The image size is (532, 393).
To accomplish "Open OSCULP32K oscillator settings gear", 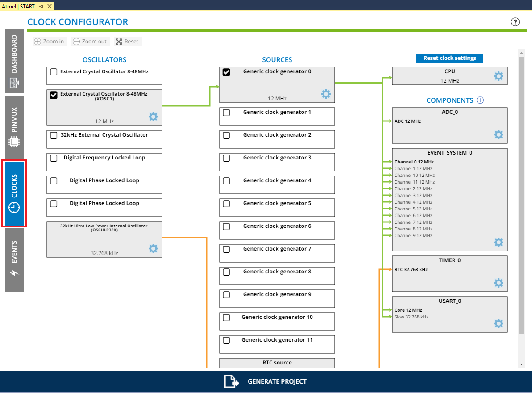I will (x=153, y=249).
